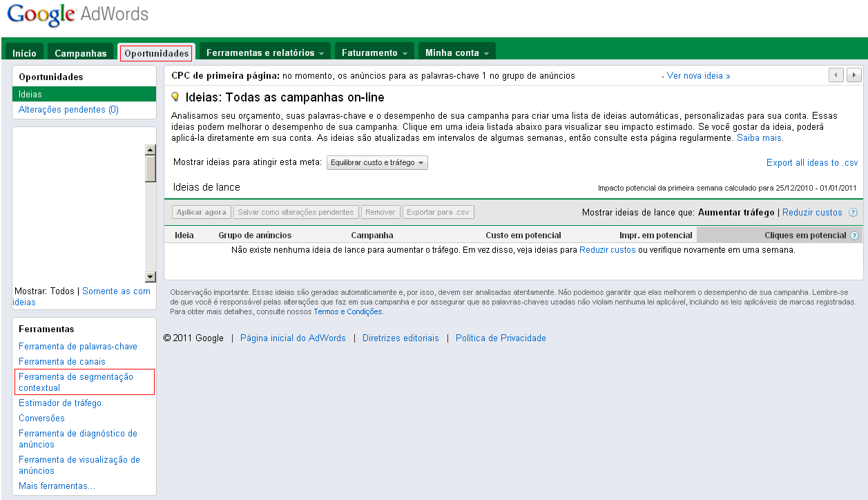The image size is (868, 500).
Task: Click the Mais ferramentas... link
Action: 57,486
